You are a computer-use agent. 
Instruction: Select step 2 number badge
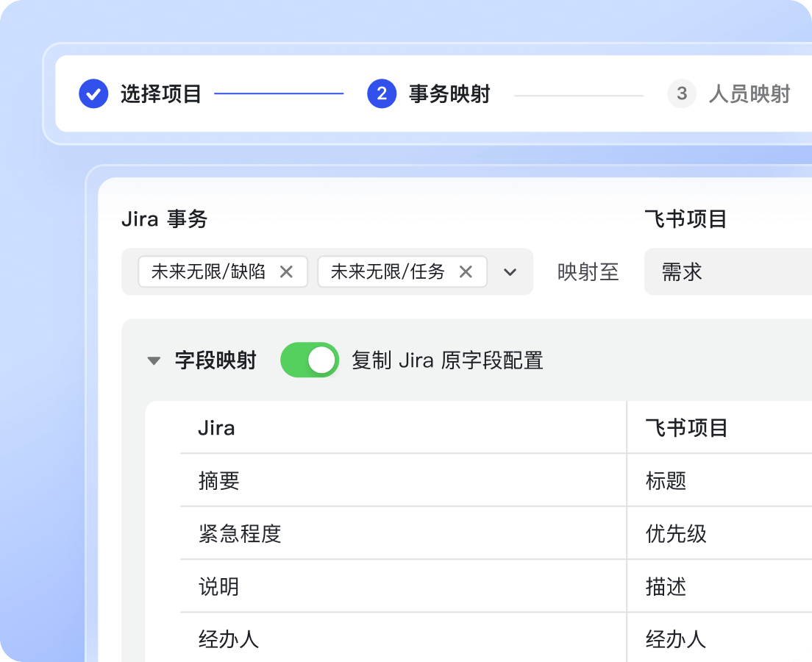pyautogui.click(x=382, y=93)
